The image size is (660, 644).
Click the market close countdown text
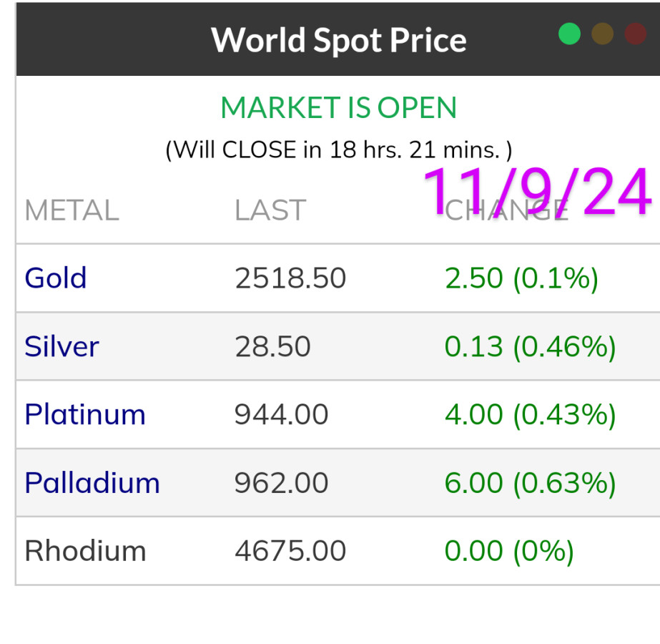pos(338,150)
